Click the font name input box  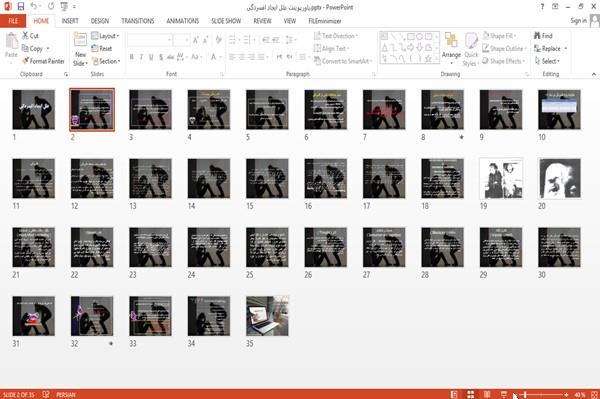(x=150, y=40)
